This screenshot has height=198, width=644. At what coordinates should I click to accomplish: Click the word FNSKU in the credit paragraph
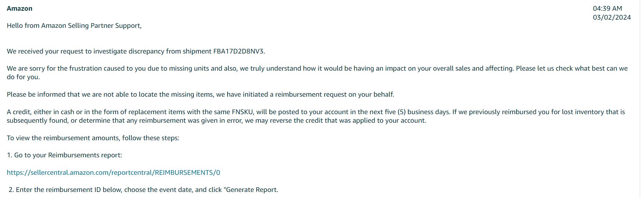[x=242, y=112]
